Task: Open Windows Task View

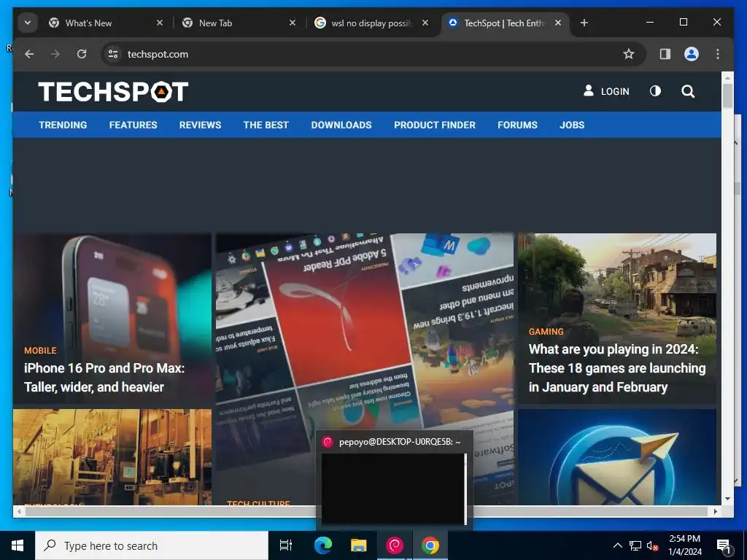Action: point(286,545)
